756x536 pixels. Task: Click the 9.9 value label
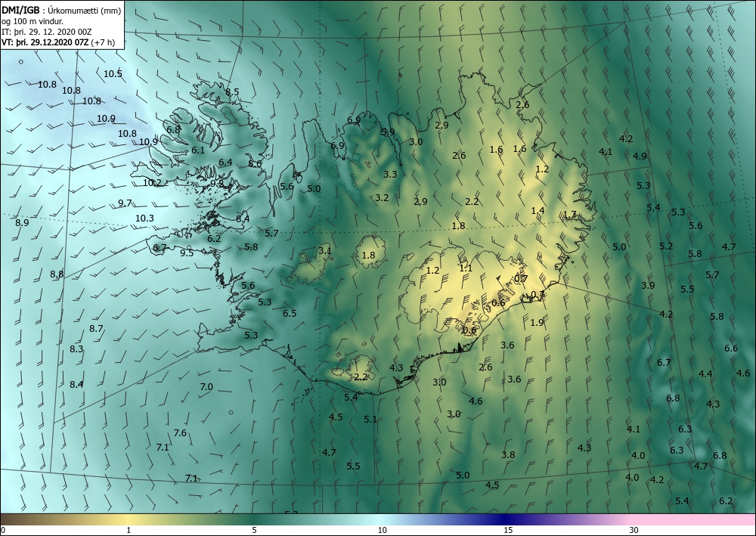pos(218,183)
